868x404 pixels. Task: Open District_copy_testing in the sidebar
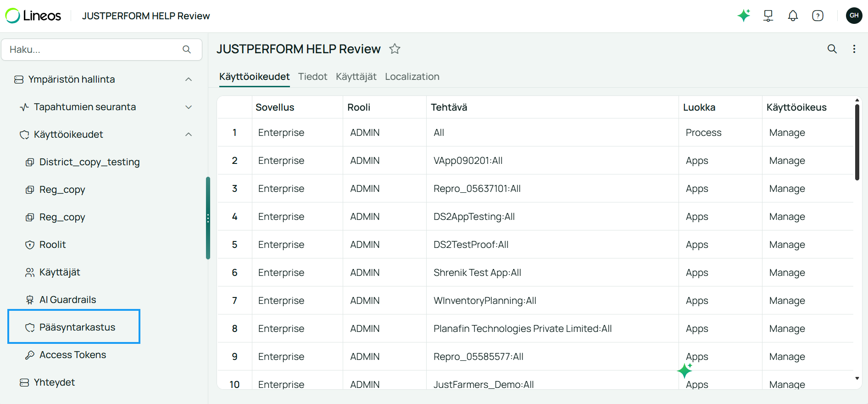pyautogui.click(x=89, y=162)
